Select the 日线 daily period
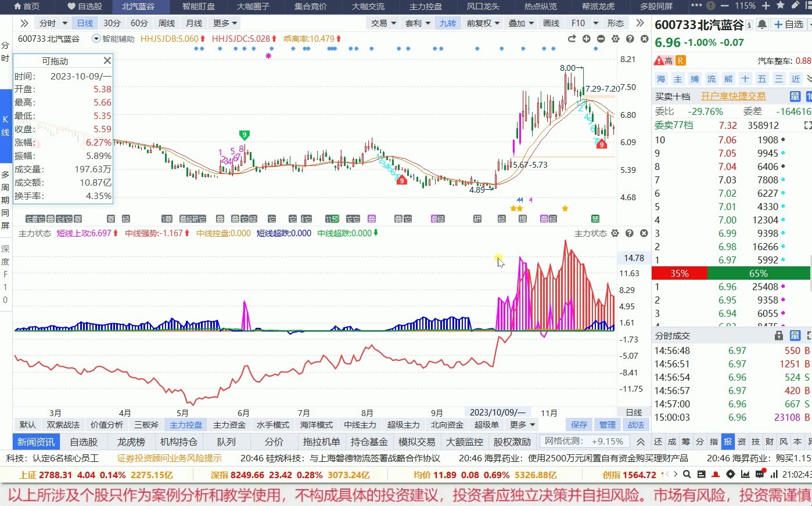 [x=85, y=23]
